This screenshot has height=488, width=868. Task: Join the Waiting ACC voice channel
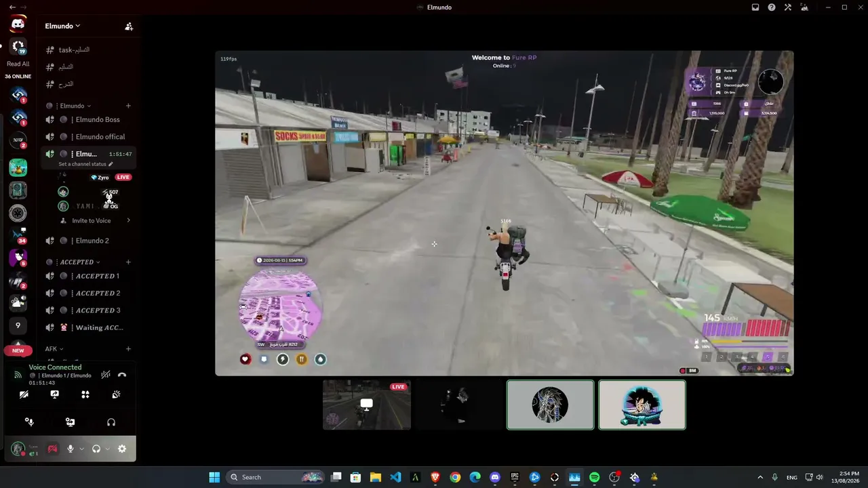pyautogui.click(x=88, y=327)
